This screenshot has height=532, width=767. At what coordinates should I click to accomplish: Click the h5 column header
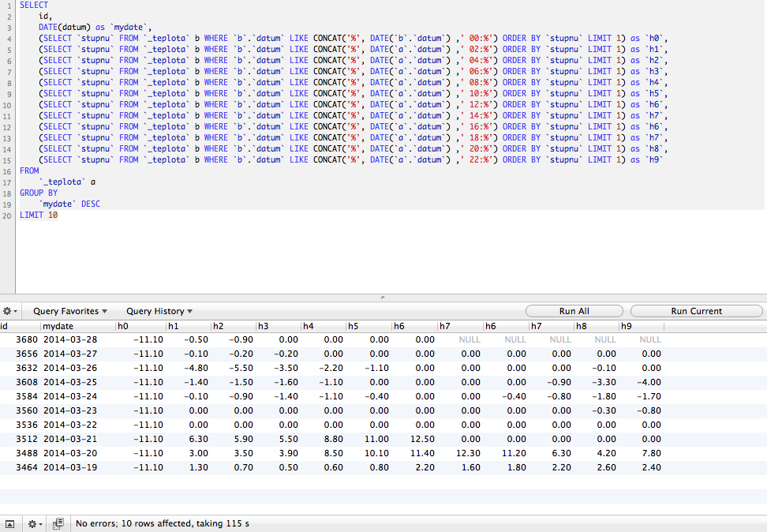(369, 326)
